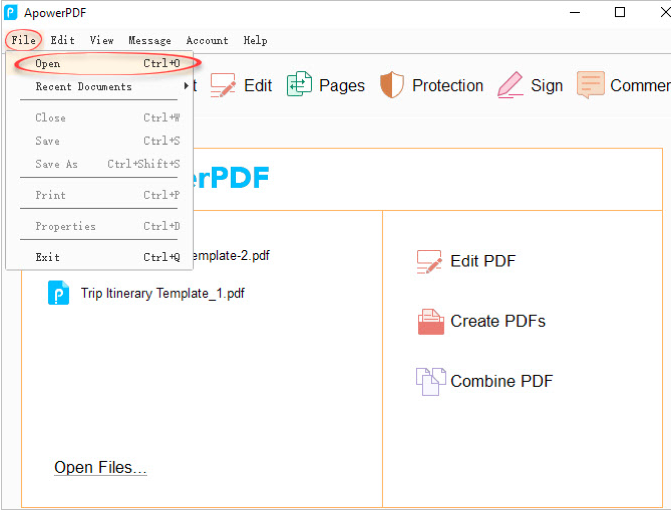671x510 pixels.
Task: Open the Account menu
Action: pyautogui.click(x=207, y=40)
